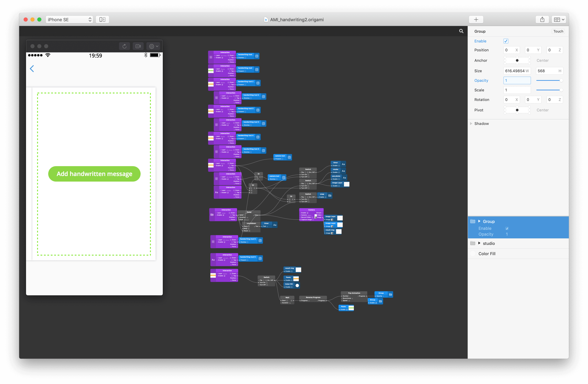Expand the Shadow section

click(x=471, y=124)
